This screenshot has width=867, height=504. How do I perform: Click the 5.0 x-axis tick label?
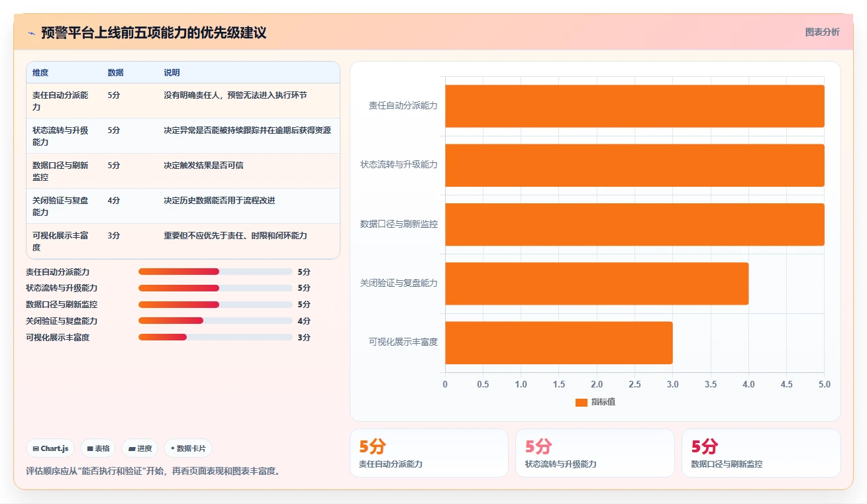824,385
